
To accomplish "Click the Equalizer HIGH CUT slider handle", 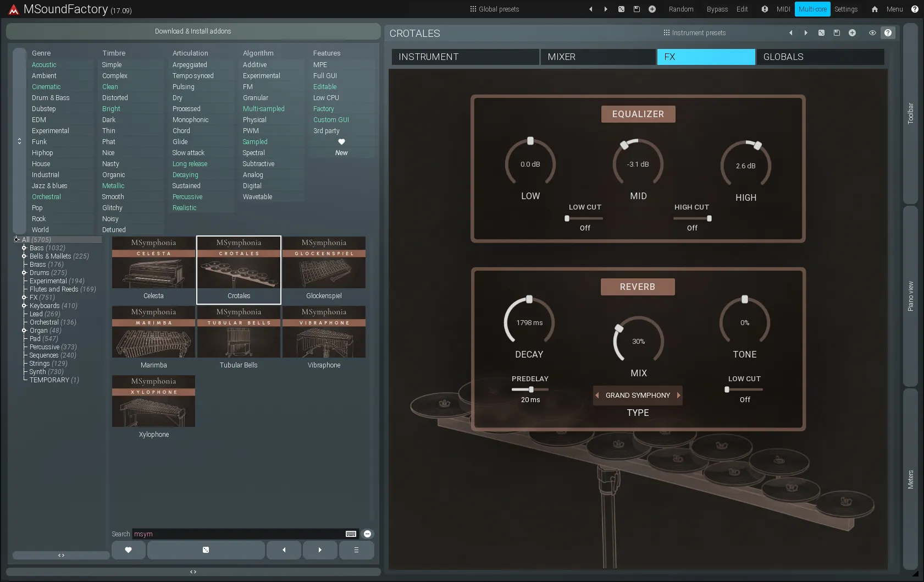I will tap(709, 218).
